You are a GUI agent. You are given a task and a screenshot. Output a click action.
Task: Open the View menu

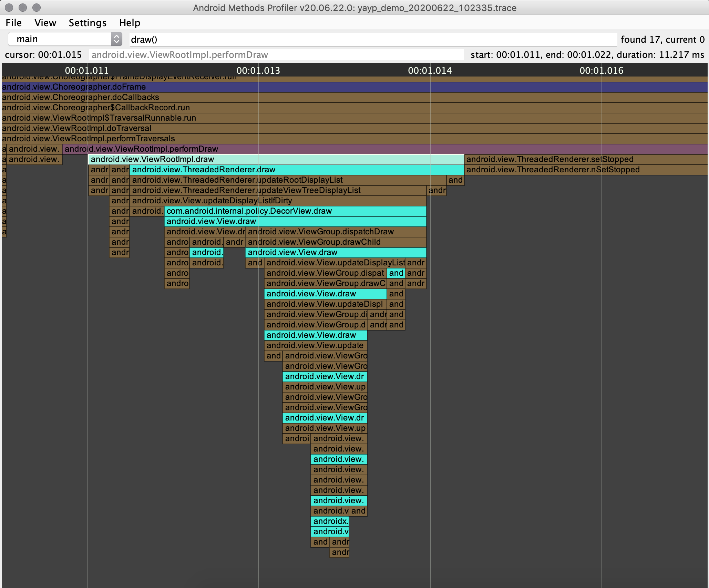point(45,23)
